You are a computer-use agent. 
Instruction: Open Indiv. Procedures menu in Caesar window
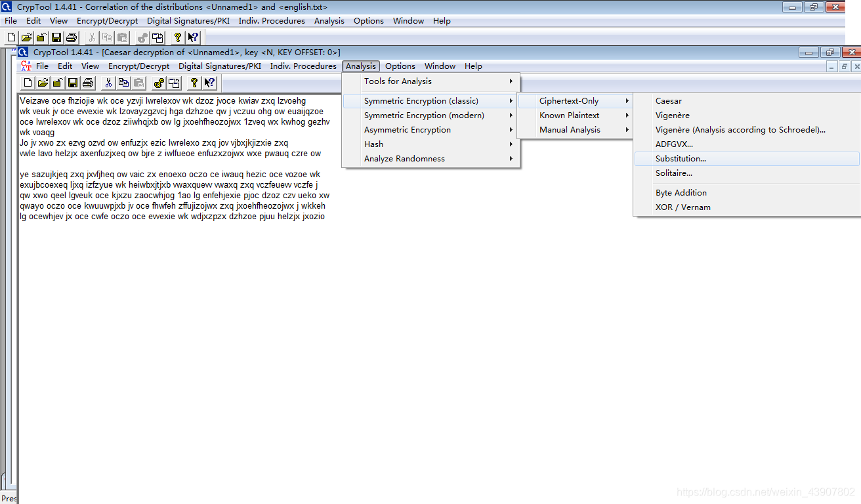pos(303,66)
